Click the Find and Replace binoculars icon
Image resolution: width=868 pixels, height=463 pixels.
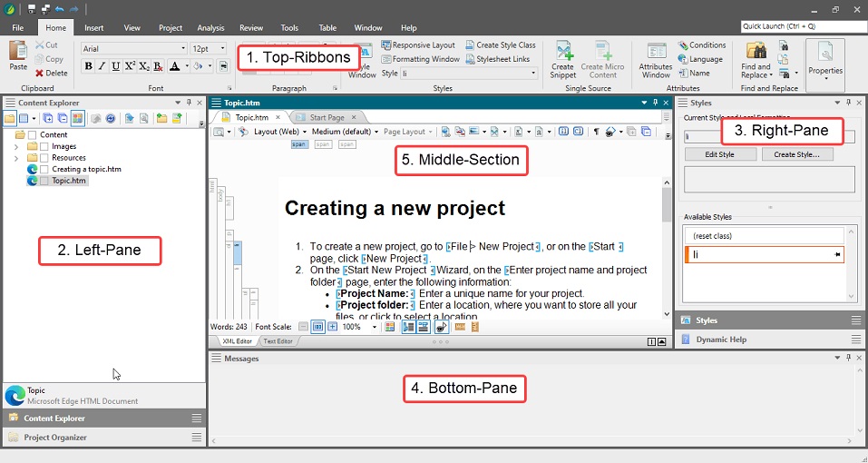click(755, 53)
